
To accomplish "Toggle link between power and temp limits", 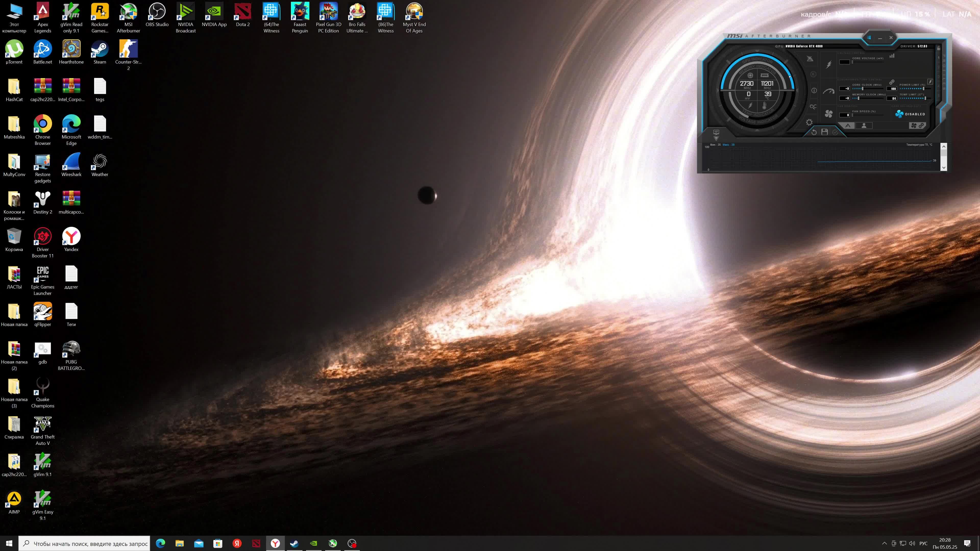I will [x=892, y=82].
